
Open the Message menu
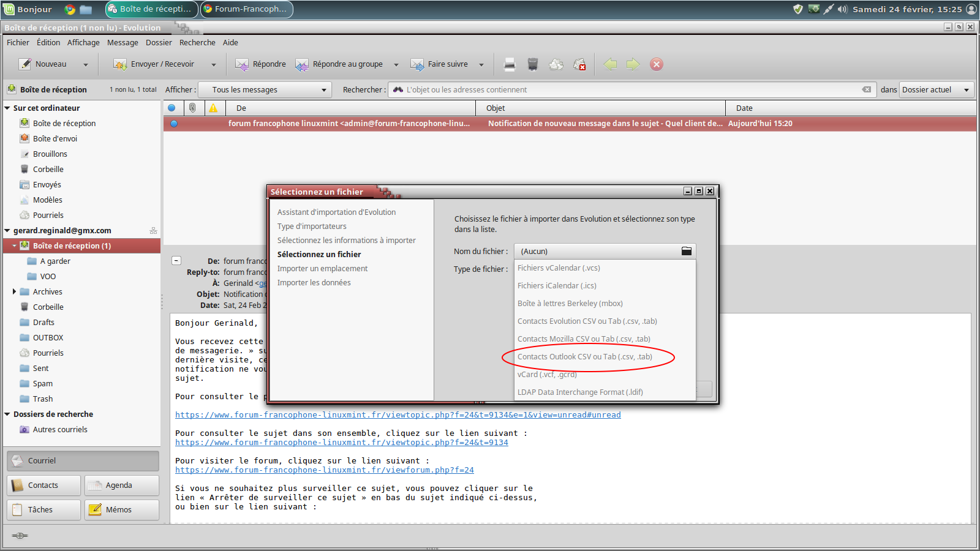pyautogui.click(x=123, y=42)
